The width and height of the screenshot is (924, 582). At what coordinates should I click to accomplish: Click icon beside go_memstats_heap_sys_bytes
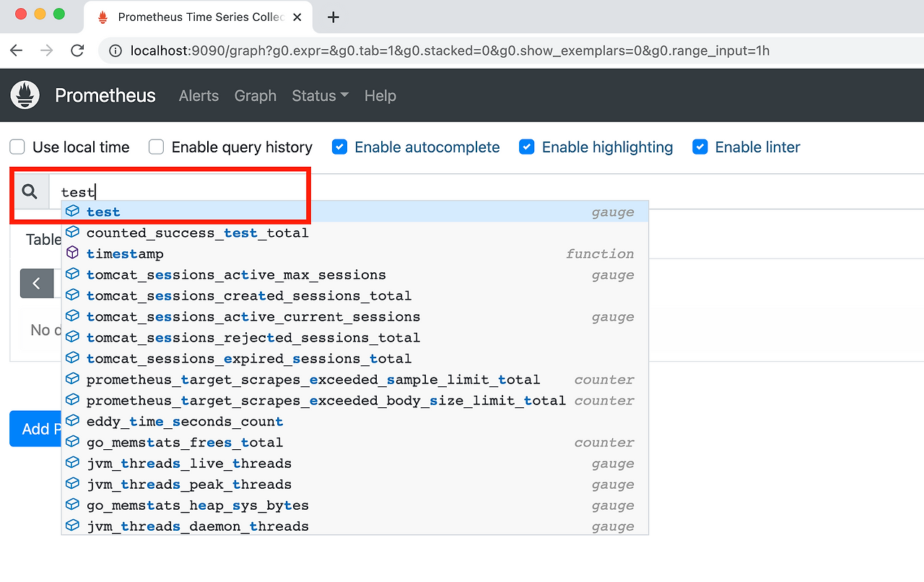click(x=72, y=505)
